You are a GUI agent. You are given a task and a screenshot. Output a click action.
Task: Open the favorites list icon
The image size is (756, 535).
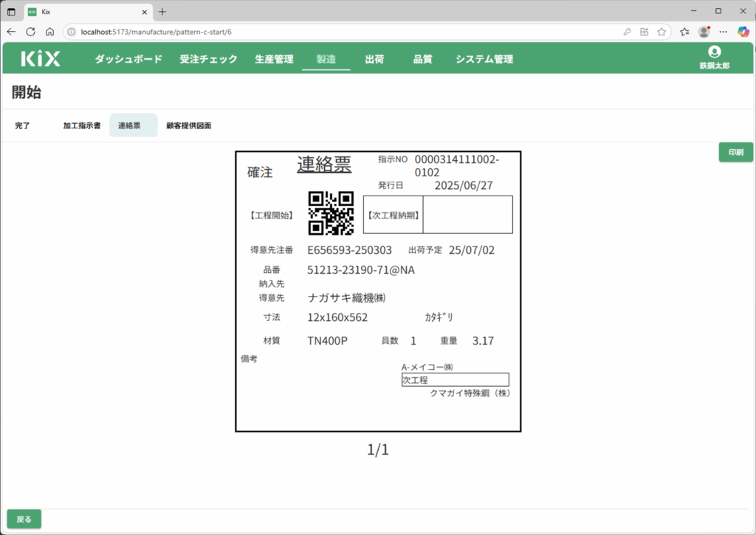[x=684, y=32]
